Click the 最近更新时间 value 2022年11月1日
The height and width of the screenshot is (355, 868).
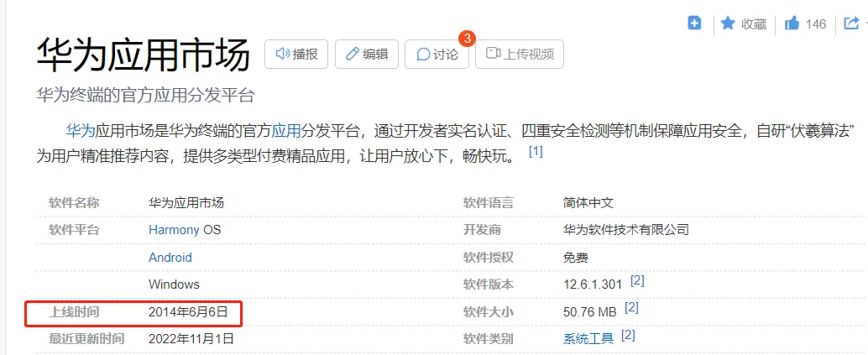click(x=191, y=338)
